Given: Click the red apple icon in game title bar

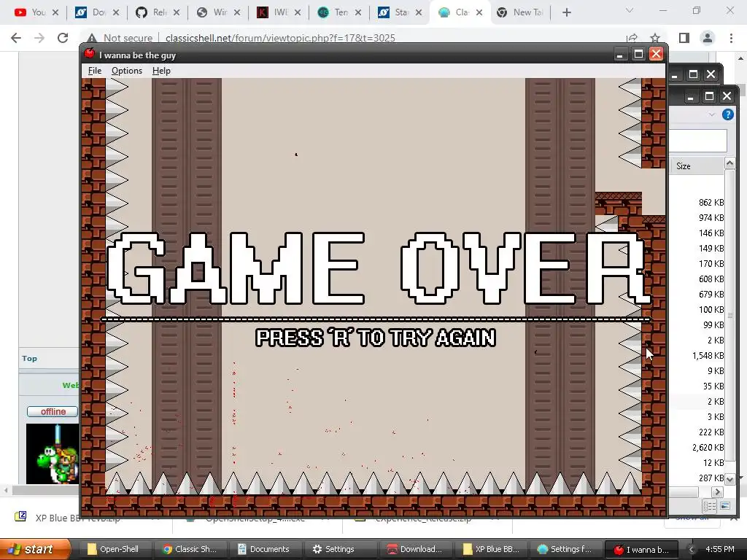Looking at the screenshot, I should pos(89,54).
